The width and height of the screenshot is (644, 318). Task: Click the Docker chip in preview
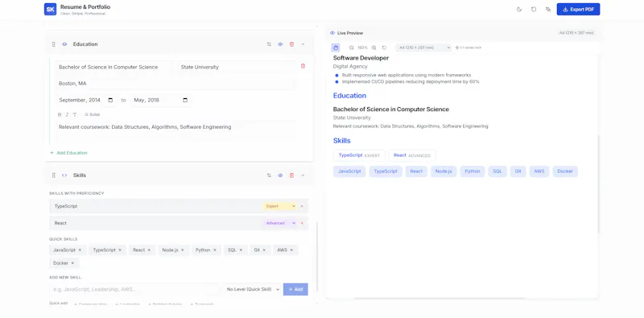tap(565, 171)
